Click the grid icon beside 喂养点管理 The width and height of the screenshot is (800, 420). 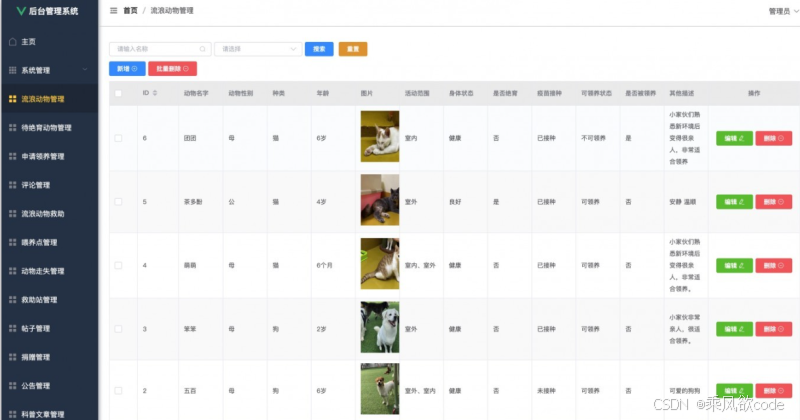point(13,242)
